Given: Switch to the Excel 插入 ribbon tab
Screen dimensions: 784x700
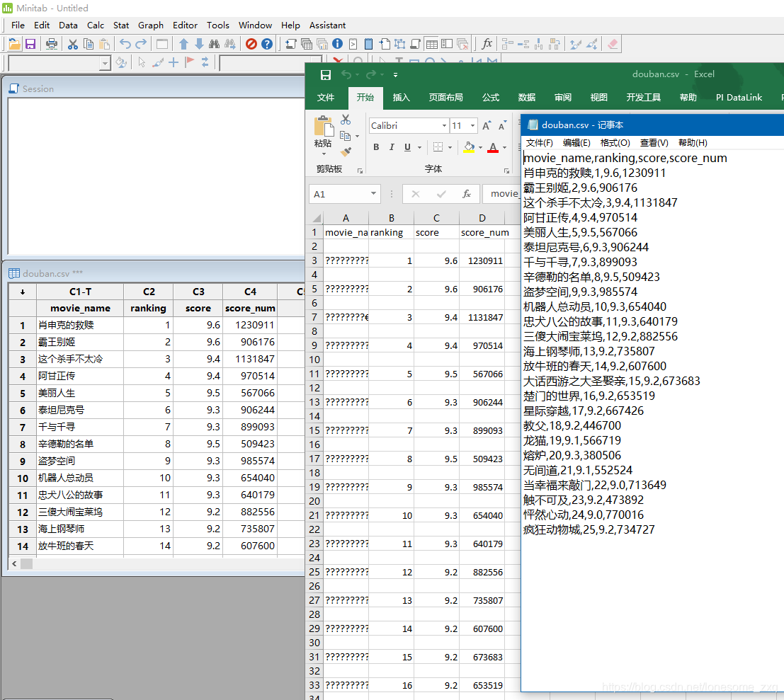Looking at the screenshot, I should point(401,98).
